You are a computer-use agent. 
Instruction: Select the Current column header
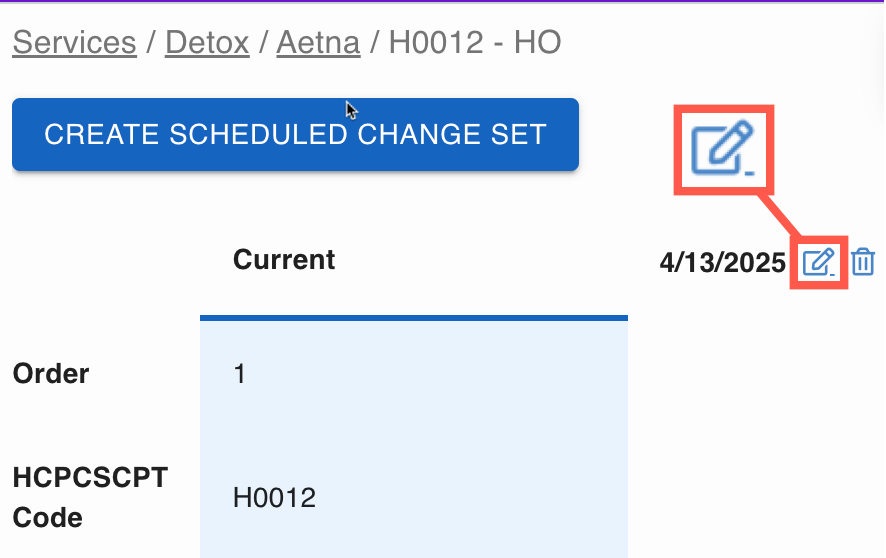(x=284, y=260)
